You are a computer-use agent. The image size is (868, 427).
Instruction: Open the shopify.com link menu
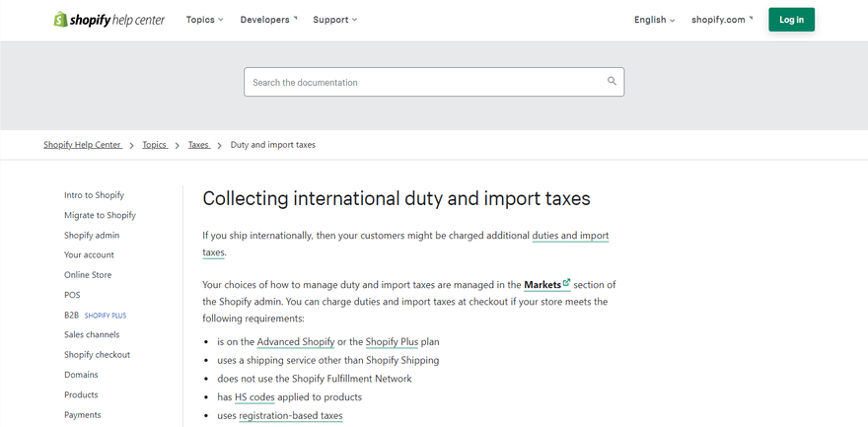(722, 20)
